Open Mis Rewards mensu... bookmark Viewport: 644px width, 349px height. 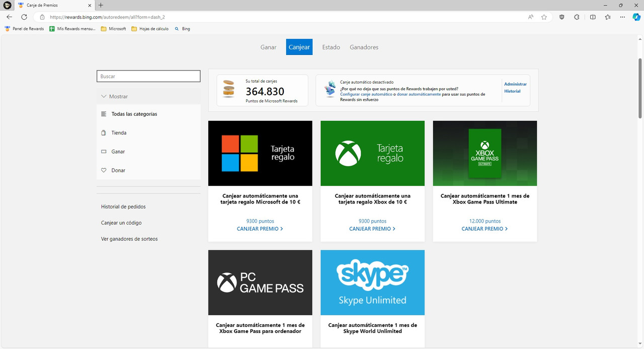tap(72, 29)
